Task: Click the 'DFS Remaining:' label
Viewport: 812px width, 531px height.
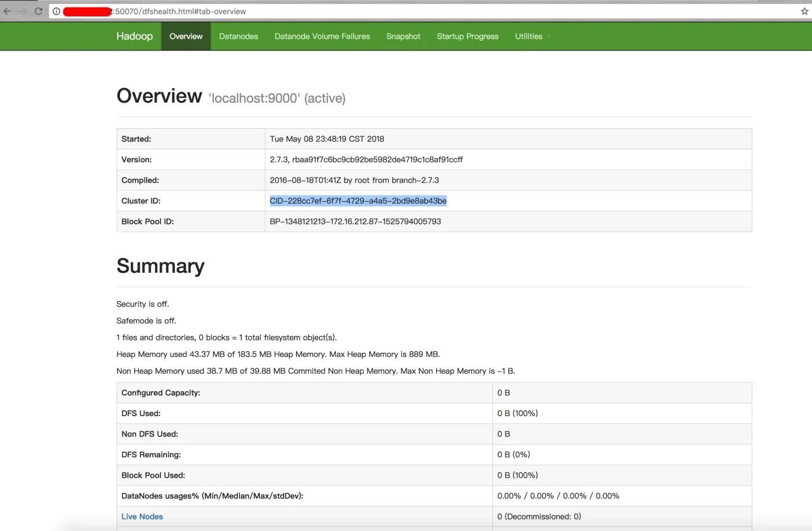Action: point(151,455)
